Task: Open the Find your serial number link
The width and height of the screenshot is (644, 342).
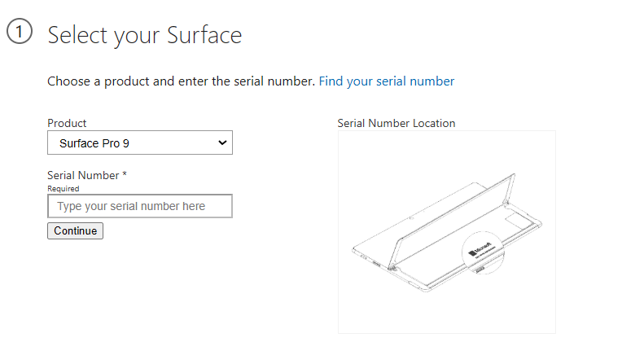Action: pyautogui.click(x=387, y=81)
